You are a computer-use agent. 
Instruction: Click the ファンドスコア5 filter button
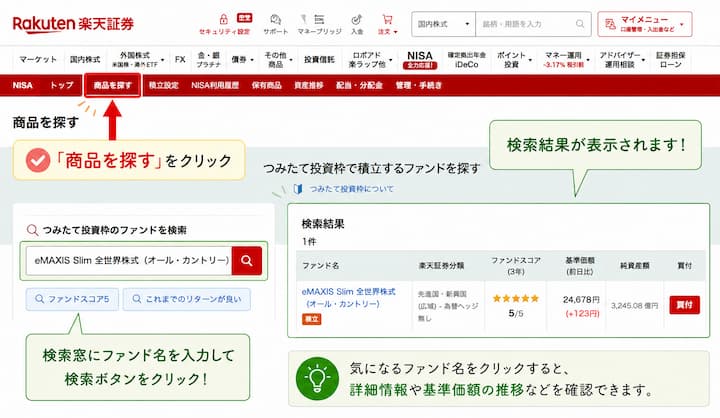click(72, 299)
